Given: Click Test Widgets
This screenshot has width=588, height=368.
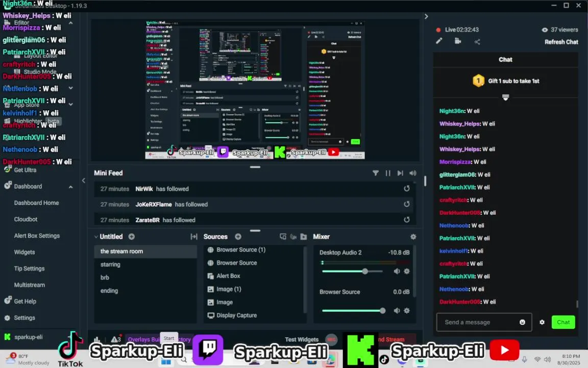Looking at the screenshot, I should pos(302,339).
